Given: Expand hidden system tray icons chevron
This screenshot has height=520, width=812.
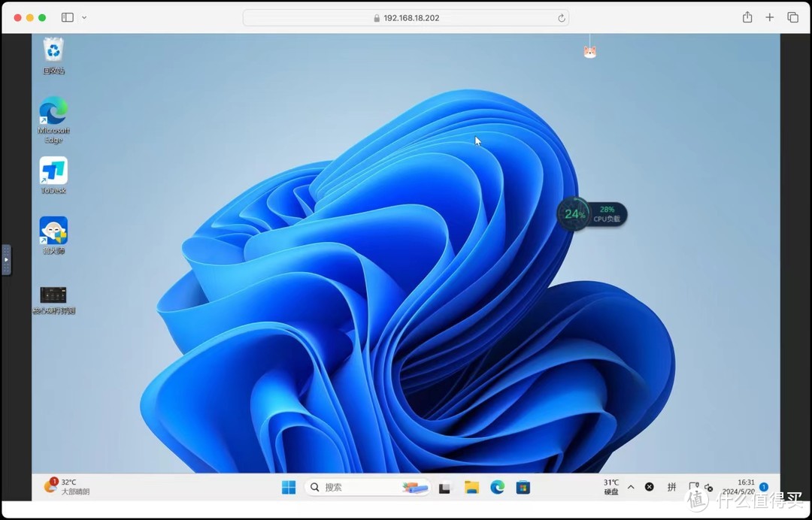Looking at the screenshot, I should [631, 487].
